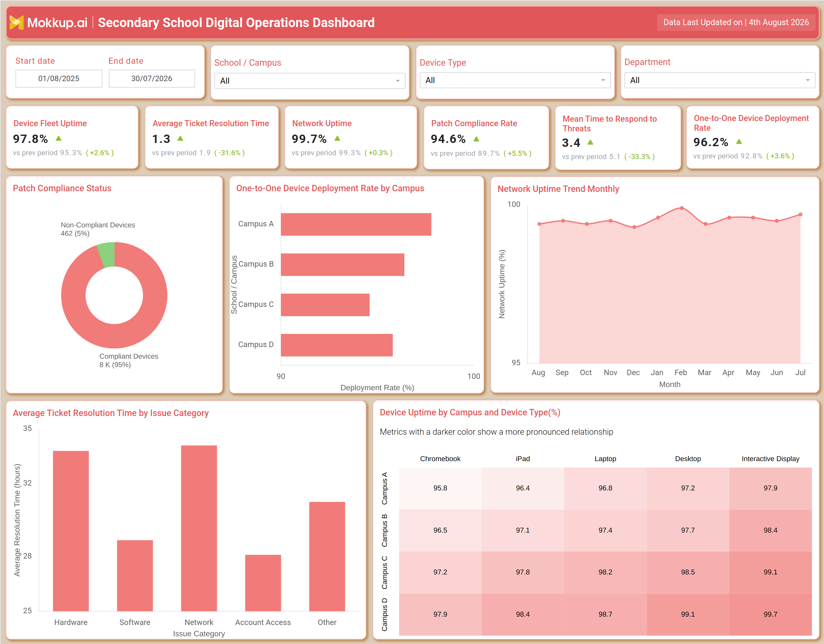Click the Campus B Chromebook cell 96.5

click(440, 530)
